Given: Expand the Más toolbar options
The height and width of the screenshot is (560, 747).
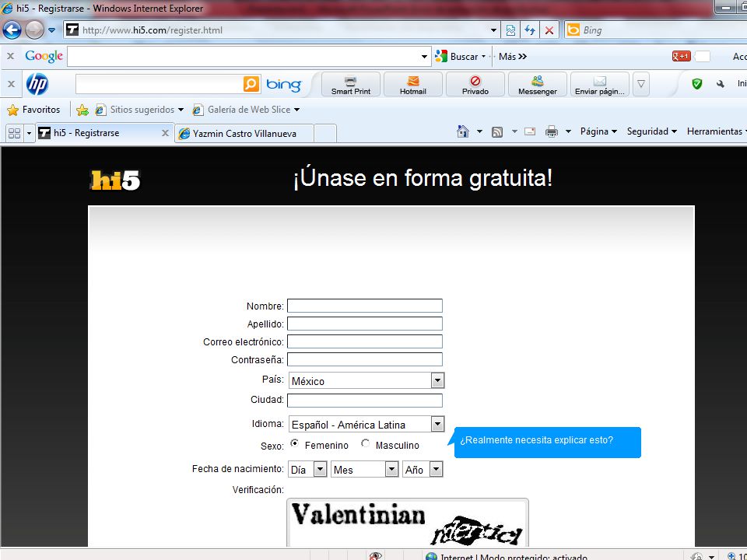Looking at the screenshot, I should pos(513,56).
